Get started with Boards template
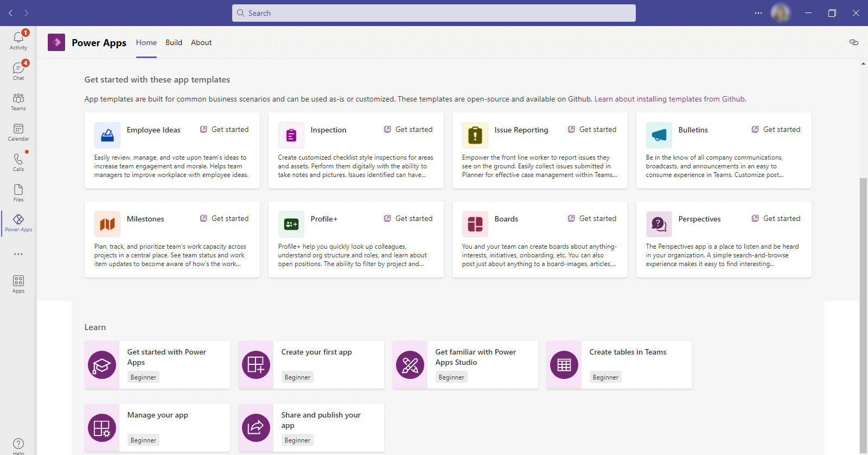Viewport: 868px width, 455px height. (x=592, y=218)
